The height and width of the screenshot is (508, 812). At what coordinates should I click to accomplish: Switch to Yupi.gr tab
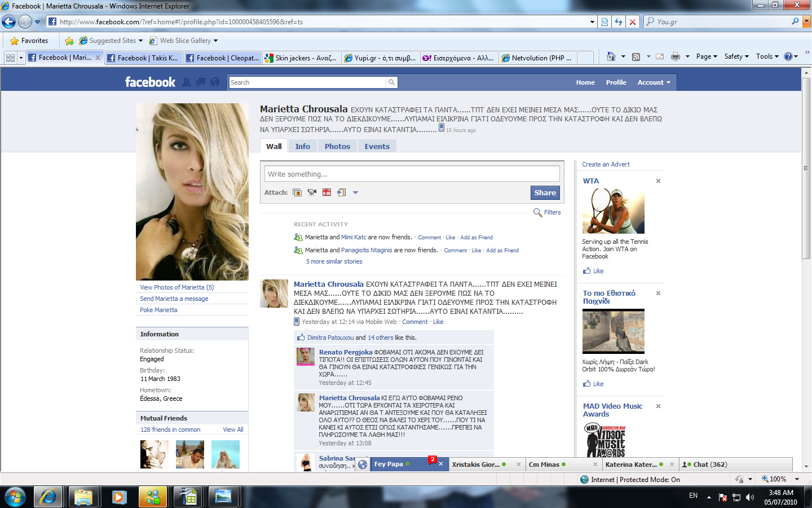(381, 58)
